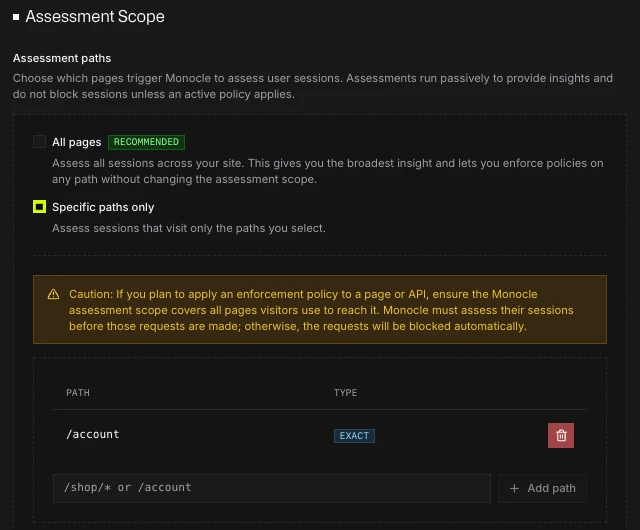
Task: Click the Assessment Scope heading
Action: (95, 17)
